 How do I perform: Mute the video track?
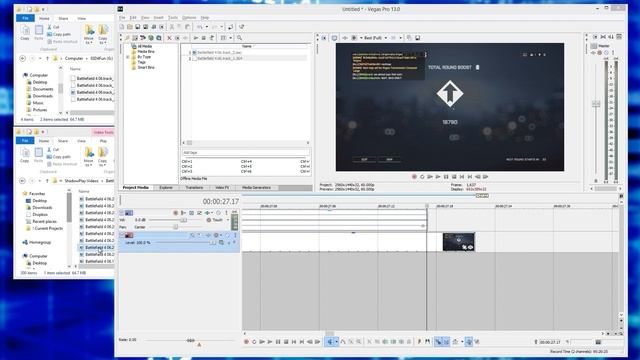pos(228,235)
